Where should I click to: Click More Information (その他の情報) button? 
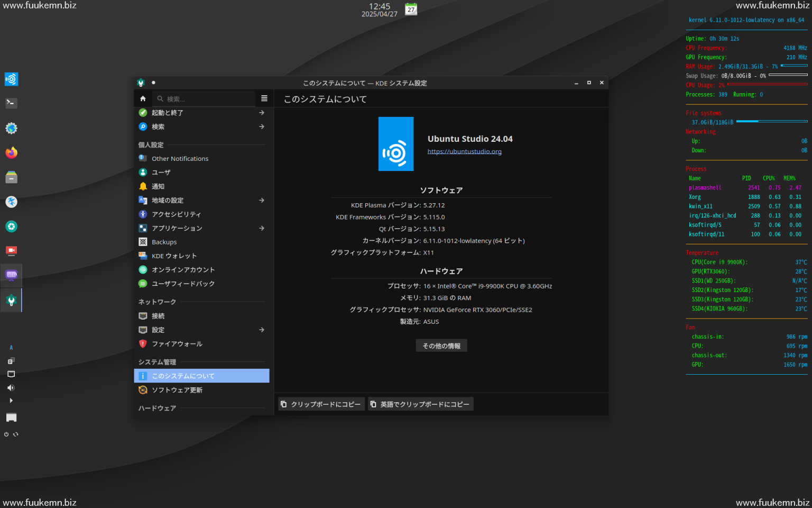coord(441,346)
